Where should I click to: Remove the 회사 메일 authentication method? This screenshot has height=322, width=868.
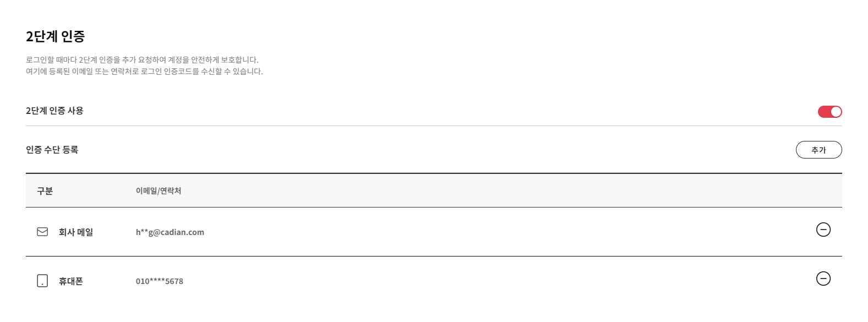823,230
